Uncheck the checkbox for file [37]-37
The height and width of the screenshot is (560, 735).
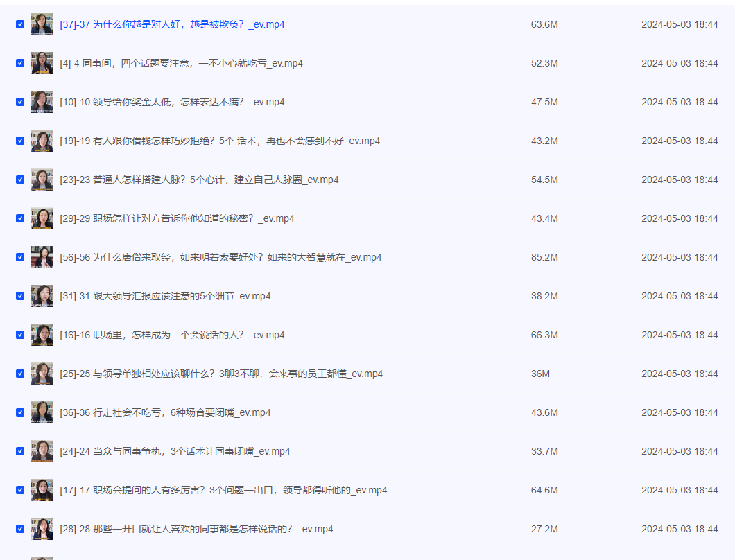pos(20,24)
